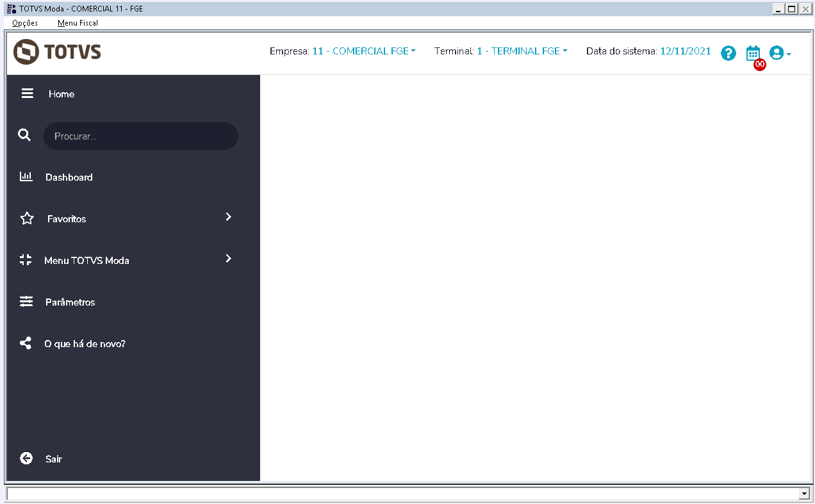This screenshot has width=815, height=504.
Task: Open the calendar icon with red badge
Action: click(754, 54)
